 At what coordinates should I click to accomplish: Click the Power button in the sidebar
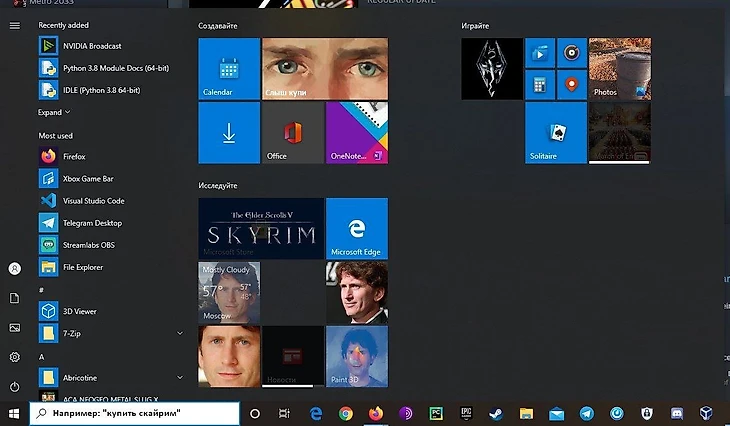tap(14, 386)
